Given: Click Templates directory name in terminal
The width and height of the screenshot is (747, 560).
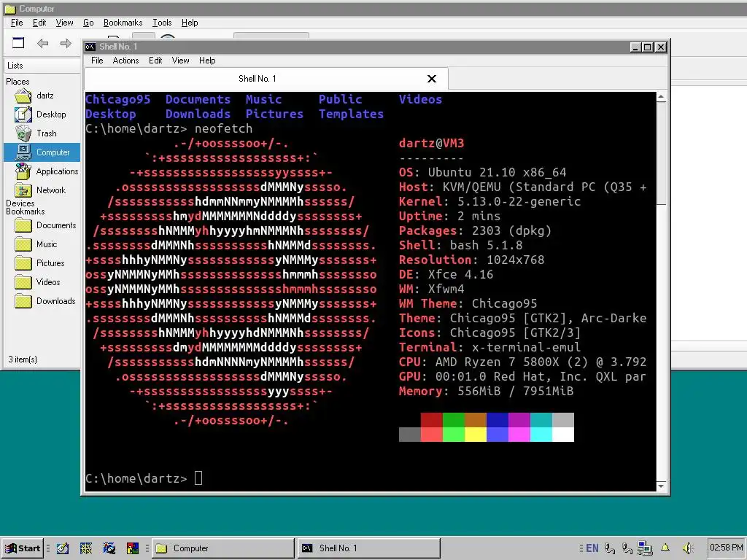Looking at the screenshot, I should (351, 114).
